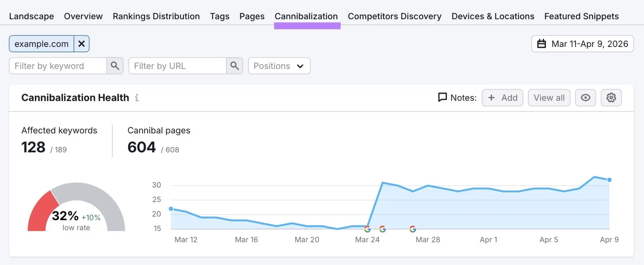
Task: Click the +10% change indicator
Action: 91,218
